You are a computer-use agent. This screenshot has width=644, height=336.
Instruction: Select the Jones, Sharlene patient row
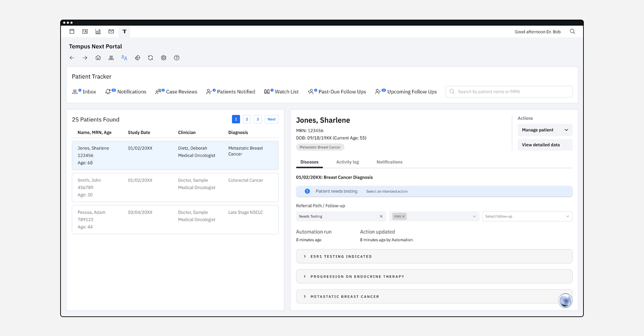(x=175, y=155)
